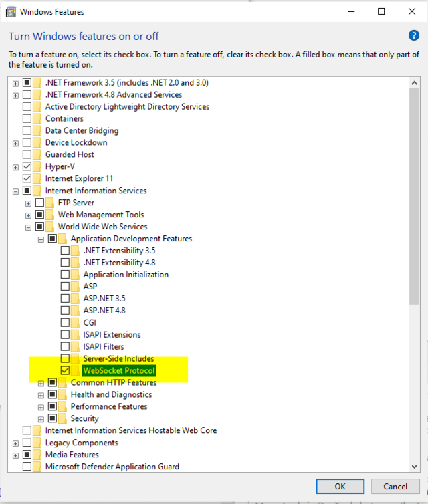This screenshot has height=504, width=428.
Task: Click folder icon beside ASP
Action: tap(75, 286)
